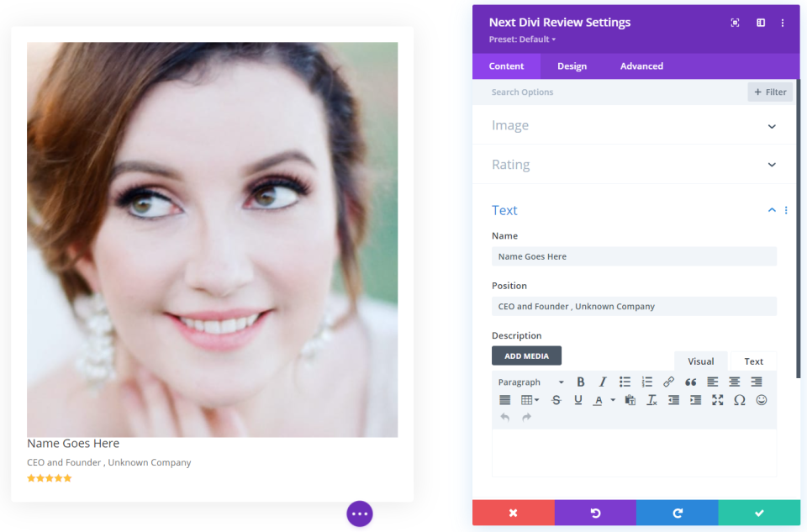
Task: Click the Filter button
Action: coord(770,92)
